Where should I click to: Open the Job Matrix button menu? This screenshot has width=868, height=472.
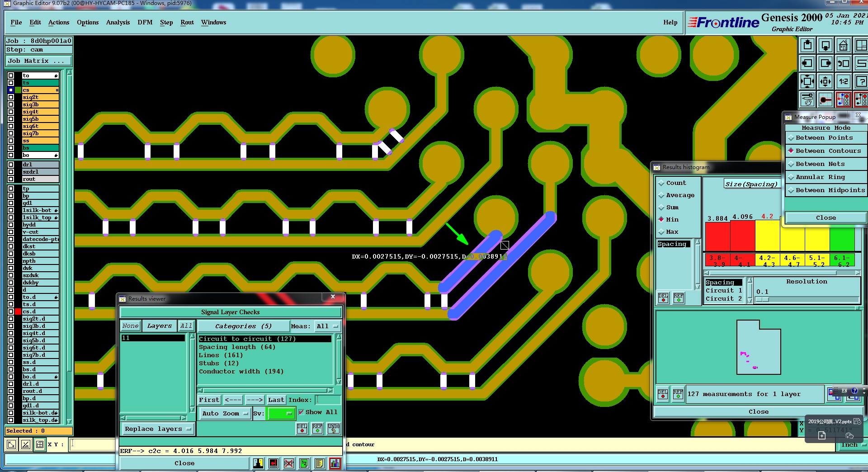[x=38, y=61]
